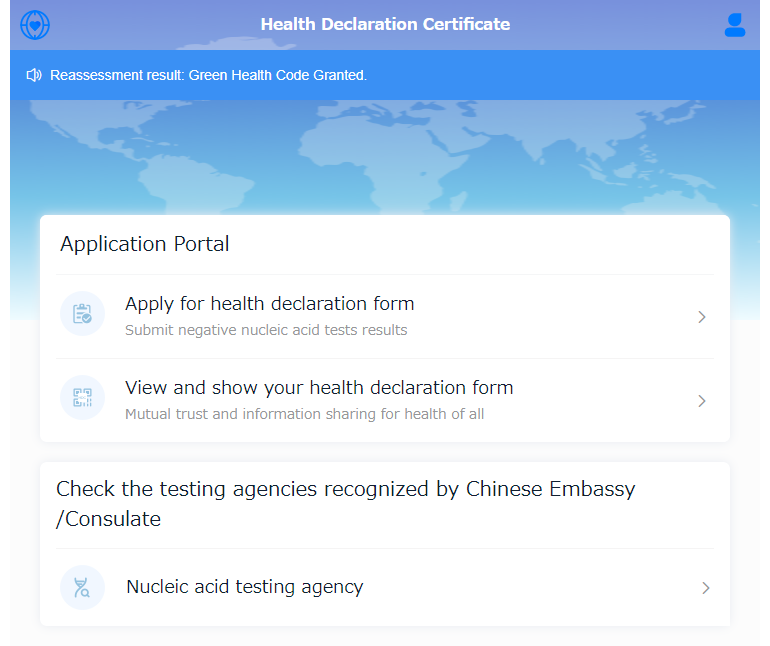Viewport: 770px width, 646px height.
Task: Open the user profile icon
Action: click(735, 25)
